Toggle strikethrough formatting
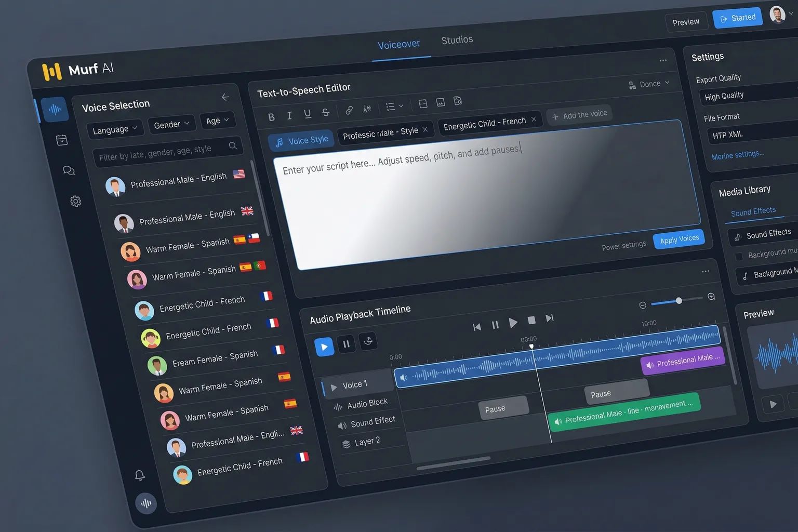 click(326, 112)
